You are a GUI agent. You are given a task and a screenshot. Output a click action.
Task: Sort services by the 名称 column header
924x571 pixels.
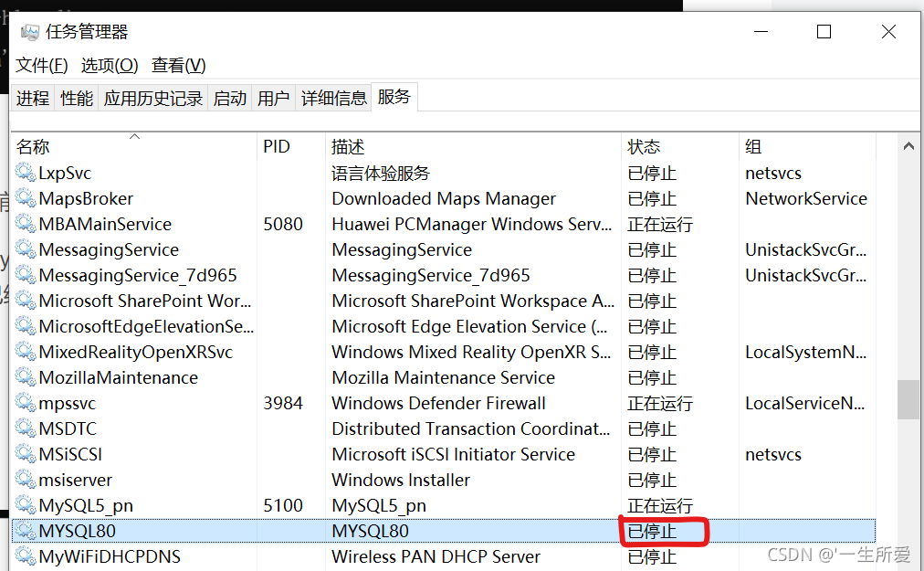click(x=134, y=146)
